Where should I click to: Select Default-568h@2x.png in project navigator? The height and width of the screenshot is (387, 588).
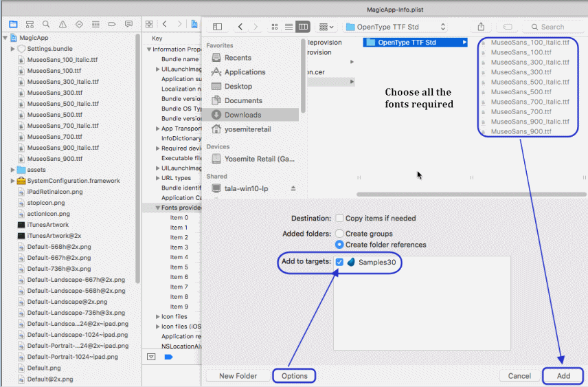tap(59, 247)
